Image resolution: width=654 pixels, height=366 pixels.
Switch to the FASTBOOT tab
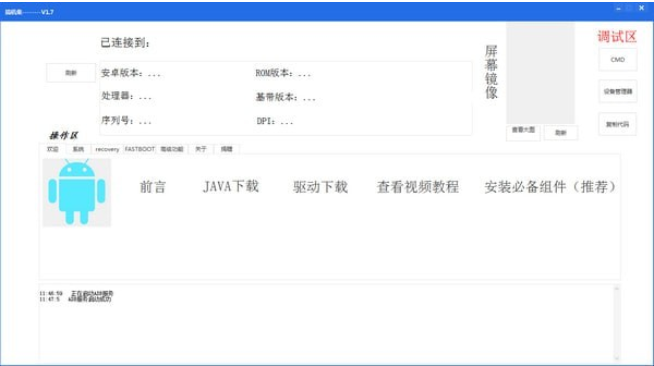(x=140, y=149)
